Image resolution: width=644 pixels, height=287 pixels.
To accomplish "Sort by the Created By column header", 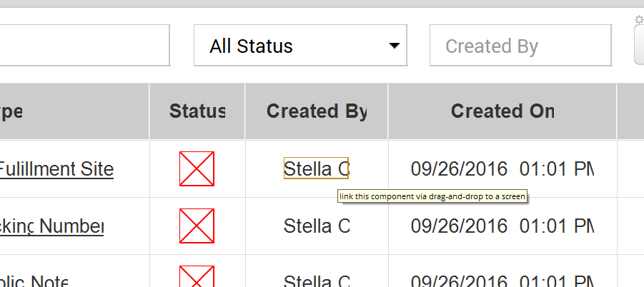I will pos(317,111).
